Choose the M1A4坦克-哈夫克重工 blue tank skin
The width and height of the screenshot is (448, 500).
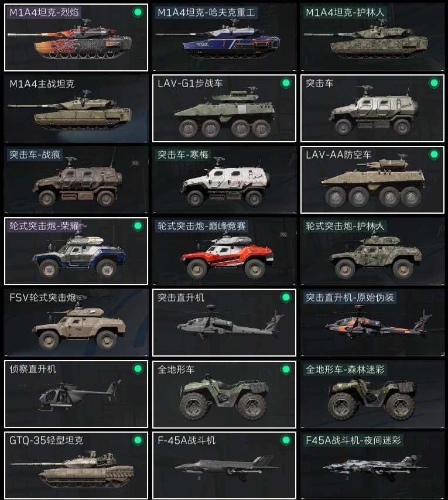tap(224, 37)
